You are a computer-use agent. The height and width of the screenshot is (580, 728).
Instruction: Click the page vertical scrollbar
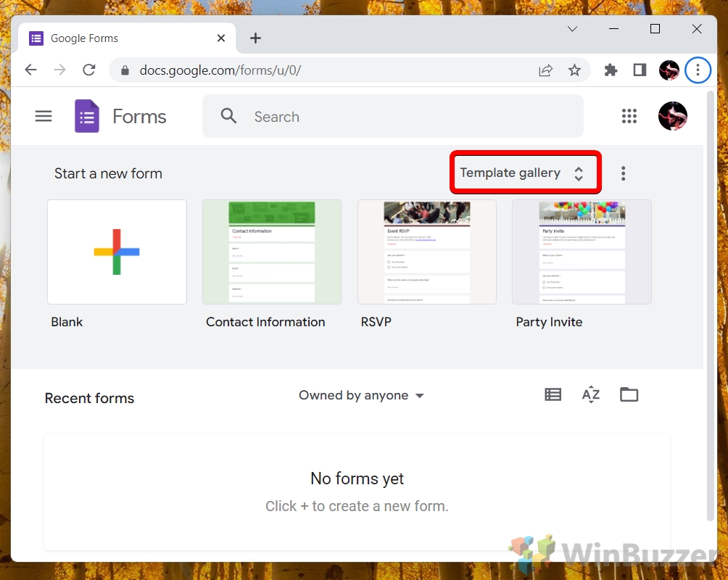710,307
